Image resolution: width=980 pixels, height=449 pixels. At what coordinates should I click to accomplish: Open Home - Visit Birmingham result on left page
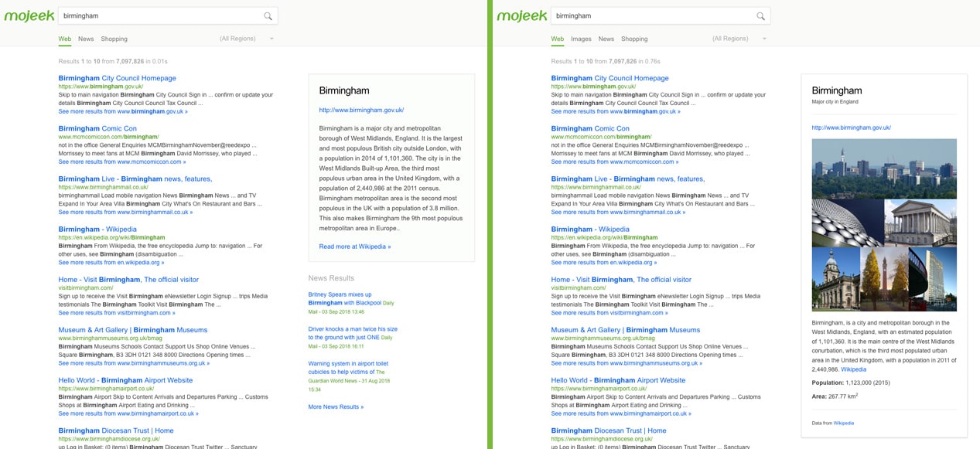pos(128,280)
